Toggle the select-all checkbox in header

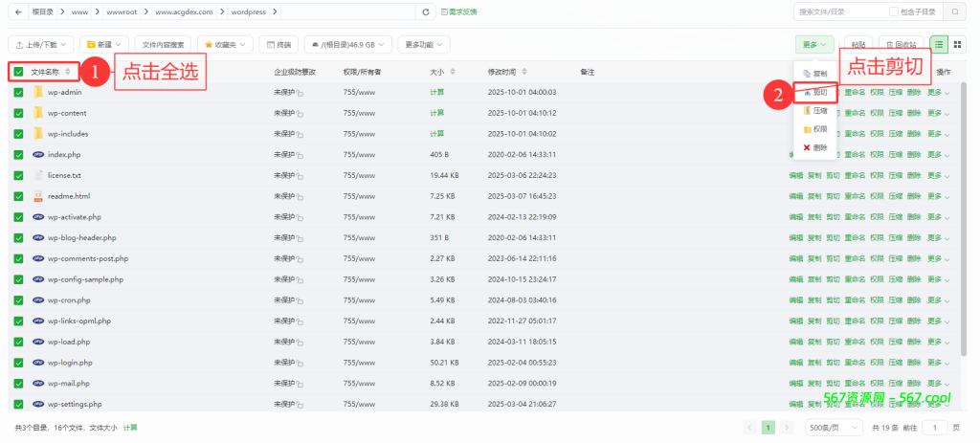coord(18,72)
